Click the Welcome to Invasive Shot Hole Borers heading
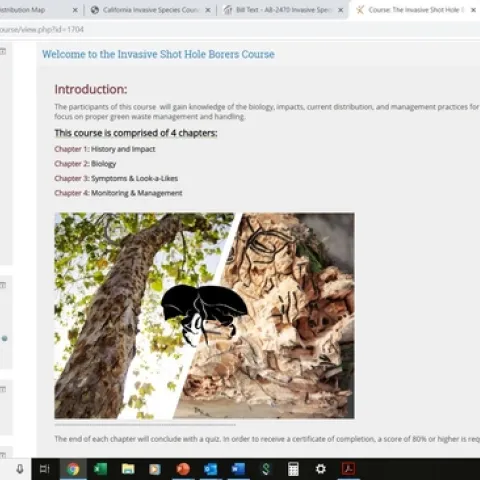 point(158,54)
